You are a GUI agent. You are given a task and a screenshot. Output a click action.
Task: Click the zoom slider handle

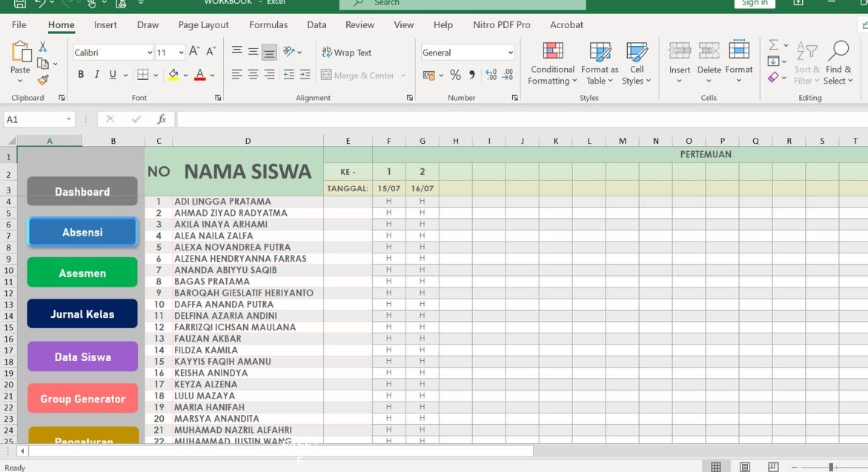[831, 468]
